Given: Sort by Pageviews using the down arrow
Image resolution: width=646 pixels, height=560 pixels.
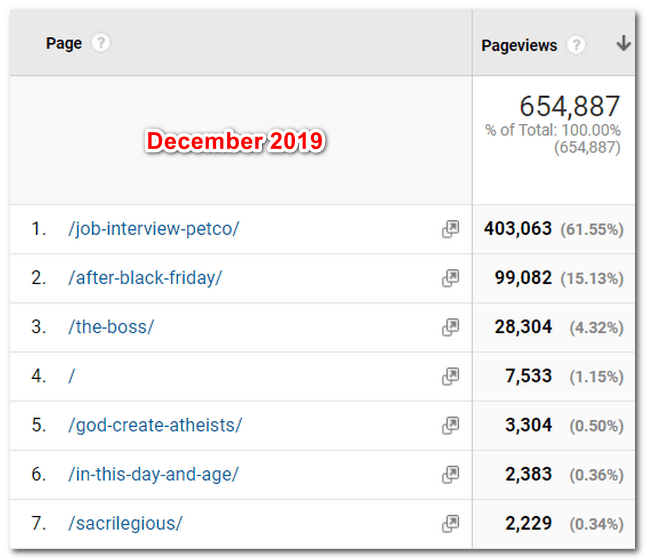Looking at the screenshot, I should (623, 44).
